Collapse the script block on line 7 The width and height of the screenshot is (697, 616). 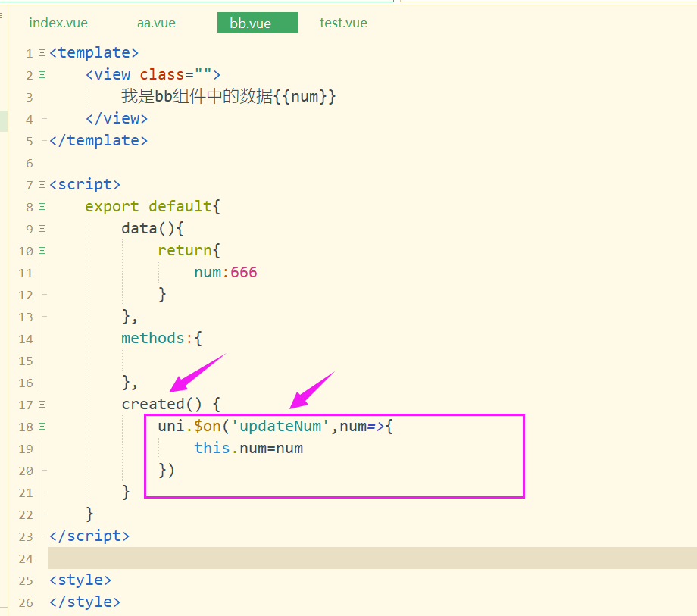tap(42, 184)
